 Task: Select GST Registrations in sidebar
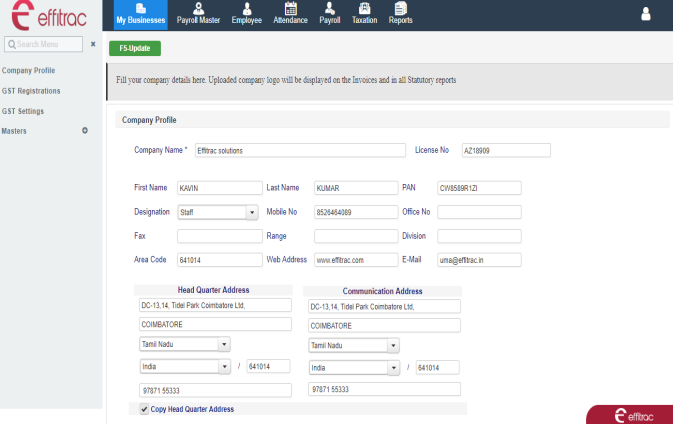pyautogui.click(x=31, y=91)
